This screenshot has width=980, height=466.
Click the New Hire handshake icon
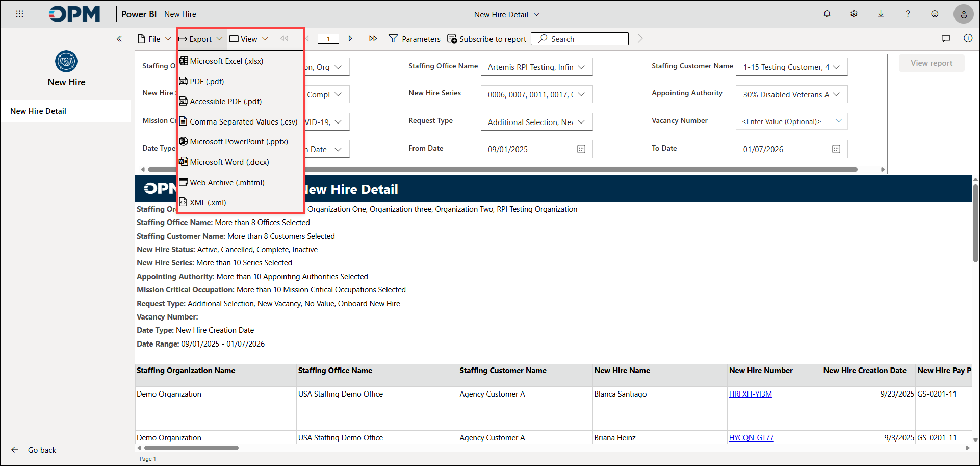coord(66,61)
